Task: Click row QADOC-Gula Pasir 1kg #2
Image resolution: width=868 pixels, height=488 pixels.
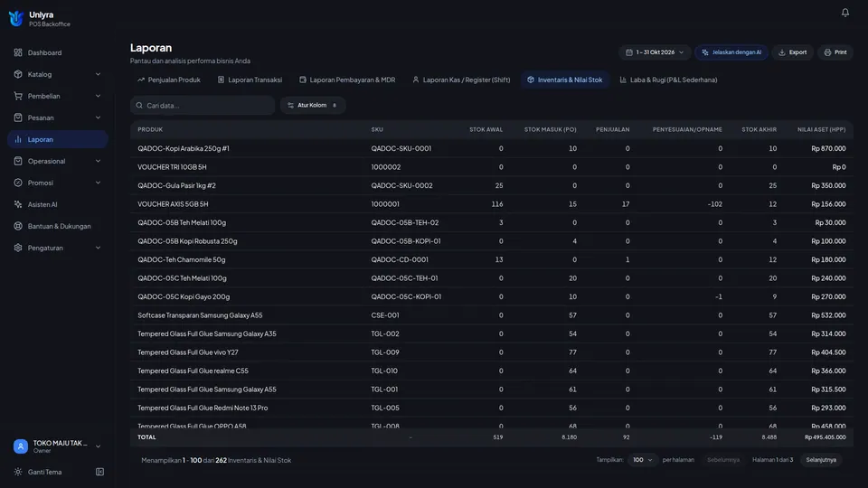Action: (492, 185)
